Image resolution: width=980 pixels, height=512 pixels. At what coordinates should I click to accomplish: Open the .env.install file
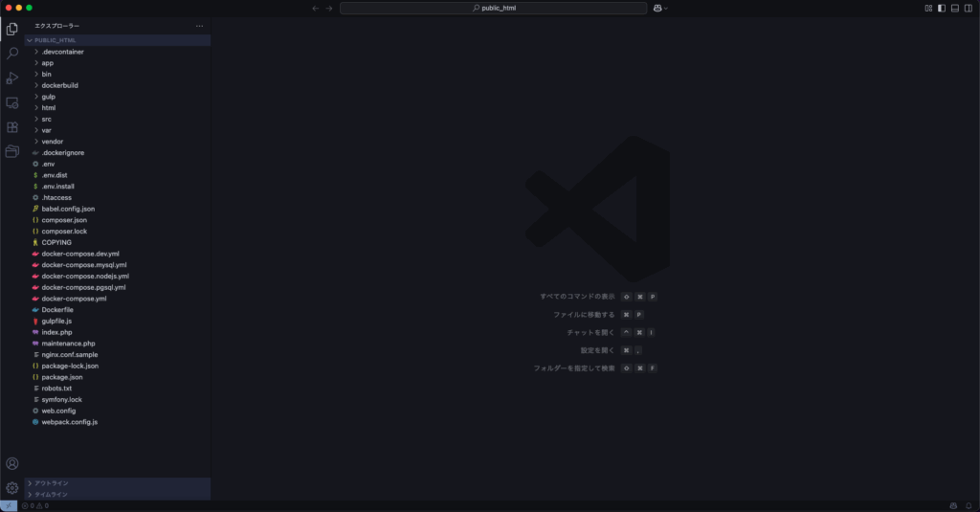click(x=118, y=187)
